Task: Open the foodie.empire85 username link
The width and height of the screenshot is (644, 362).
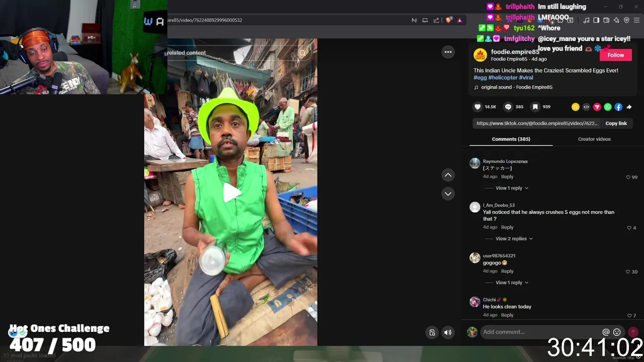Action: [515, 52]
